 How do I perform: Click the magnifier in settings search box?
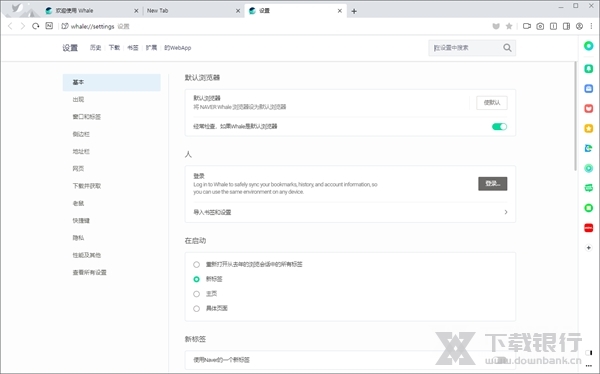tap(507, 48)
